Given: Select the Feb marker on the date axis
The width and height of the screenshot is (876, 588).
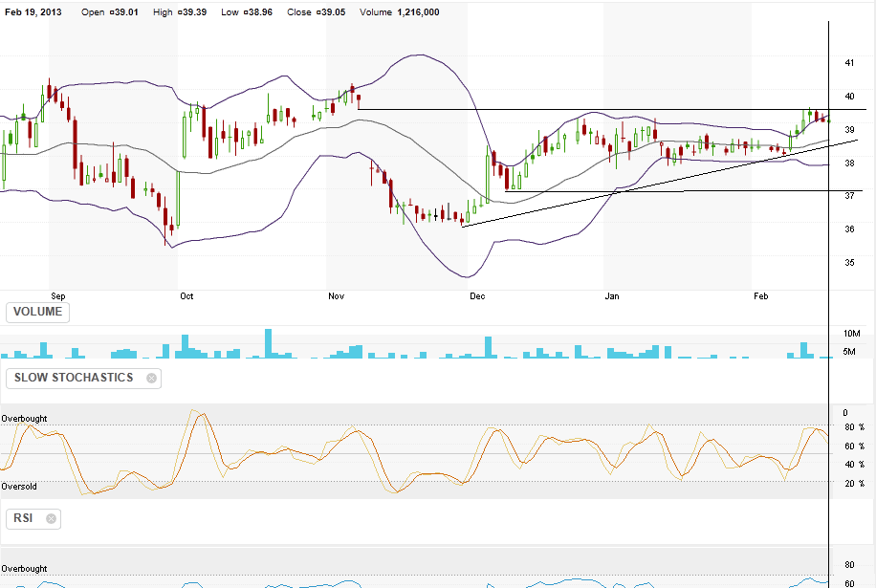Looking at the screenshot, I should coord(761,296).
